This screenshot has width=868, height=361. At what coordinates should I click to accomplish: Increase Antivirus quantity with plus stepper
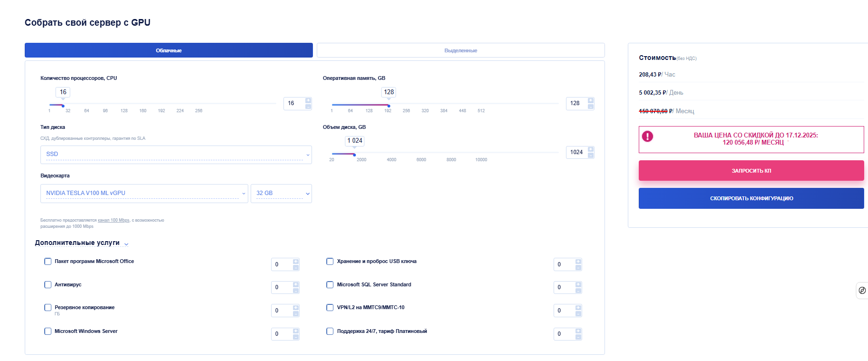tap(296, 284)
